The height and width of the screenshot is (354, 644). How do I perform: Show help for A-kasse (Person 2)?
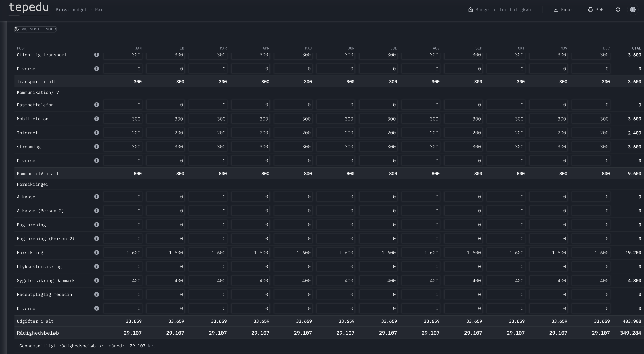(x=96, y=211)
